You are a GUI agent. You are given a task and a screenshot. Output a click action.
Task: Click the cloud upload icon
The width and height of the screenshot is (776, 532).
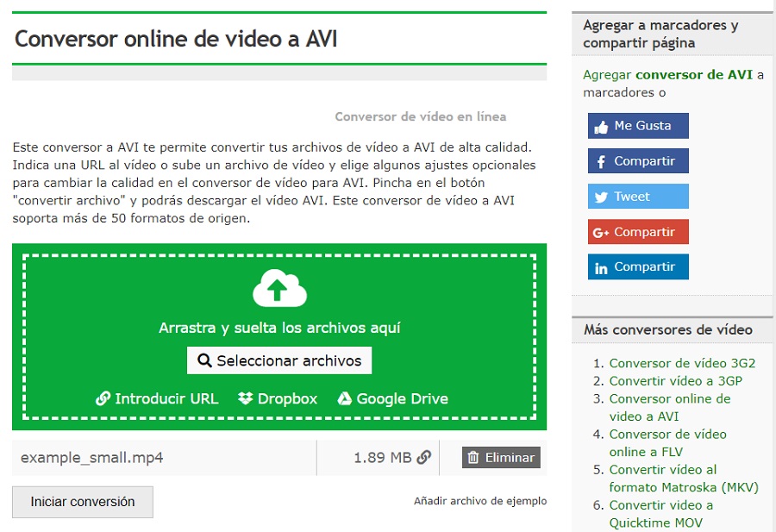click(x=279, y=288)
